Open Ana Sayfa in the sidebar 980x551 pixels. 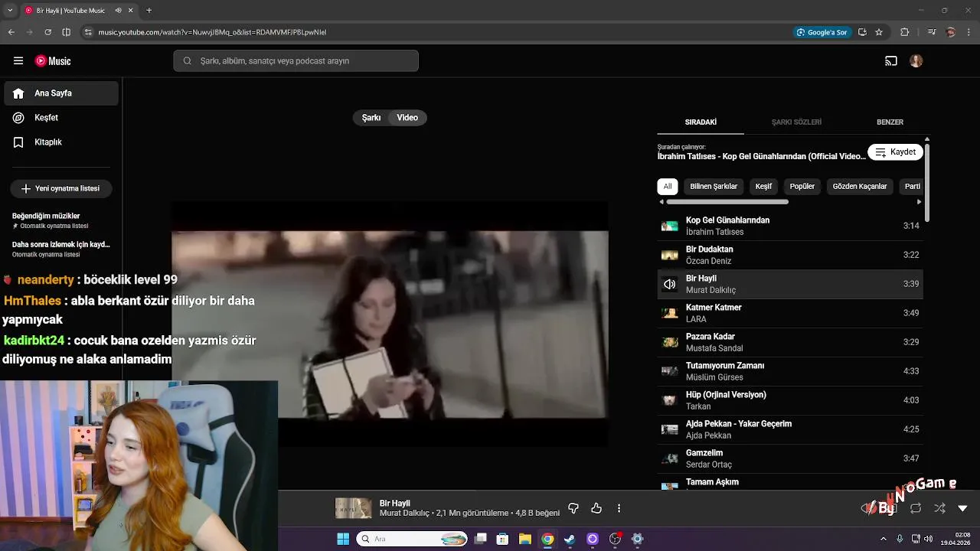[x=61, y=93]
